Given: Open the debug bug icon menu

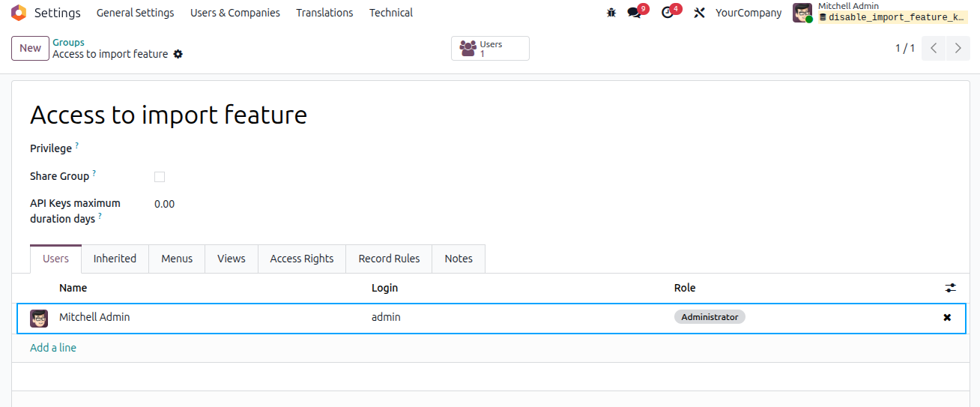Looking at the screenshot, I should tap(611, 13).
